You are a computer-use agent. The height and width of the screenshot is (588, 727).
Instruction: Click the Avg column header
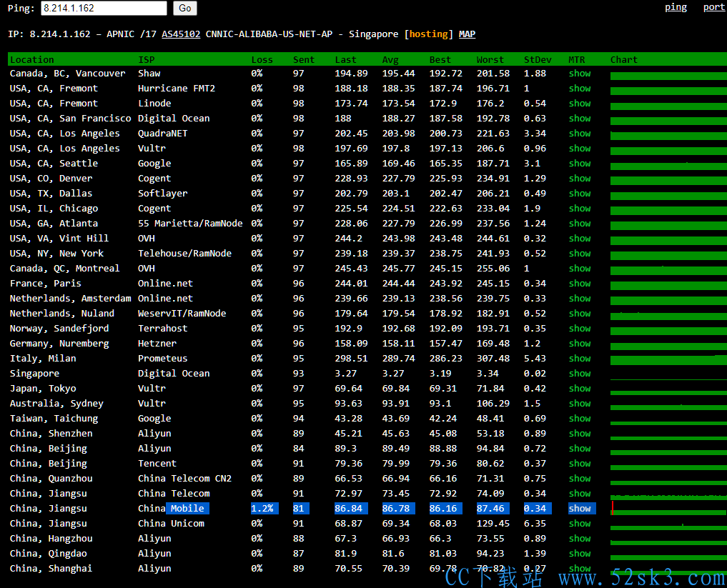pyautogui.click(x=390, y=60)
